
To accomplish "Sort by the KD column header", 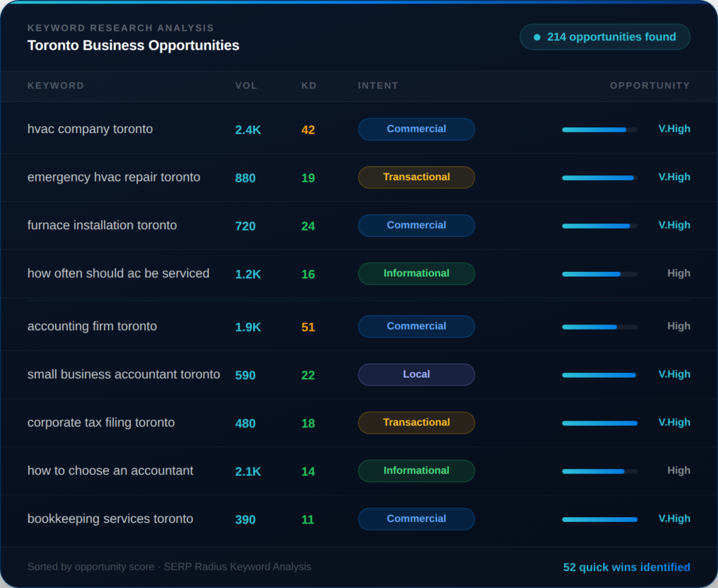I will pos(309,86).
